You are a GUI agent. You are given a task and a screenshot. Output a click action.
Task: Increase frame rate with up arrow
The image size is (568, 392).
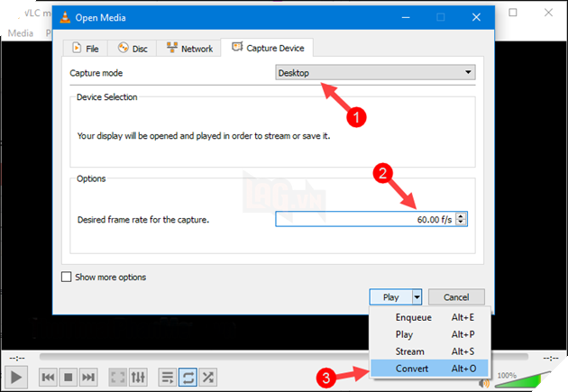tap(461, 215)
